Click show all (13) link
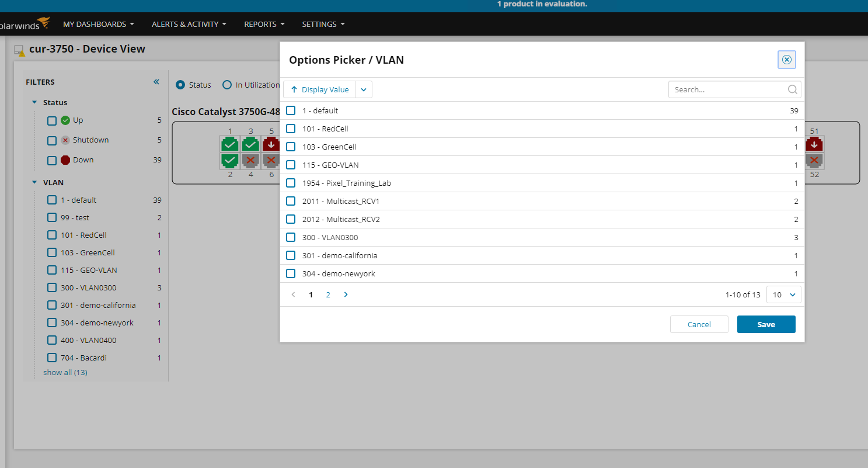The height and width of the screenshot is (468, 868). point(65,372)
